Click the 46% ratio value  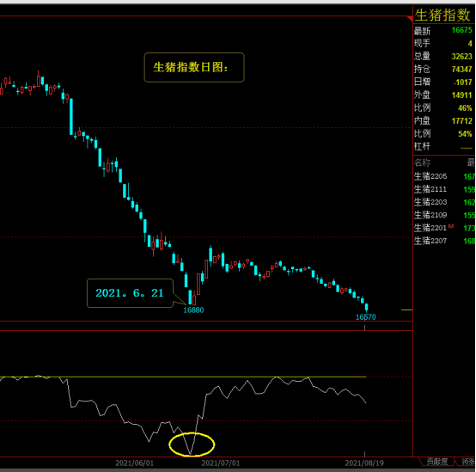click(x=465, y=108)
